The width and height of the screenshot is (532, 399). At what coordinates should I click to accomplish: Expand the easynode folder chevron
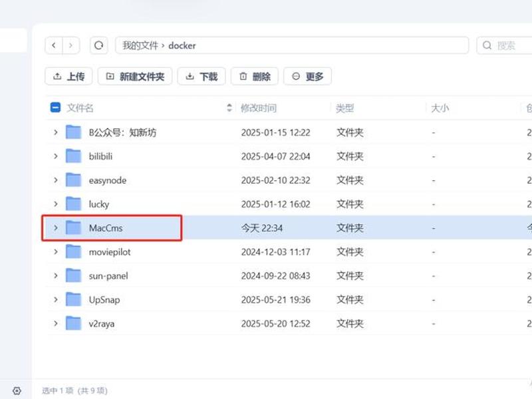pyautogui.click(x=56, y=180)
